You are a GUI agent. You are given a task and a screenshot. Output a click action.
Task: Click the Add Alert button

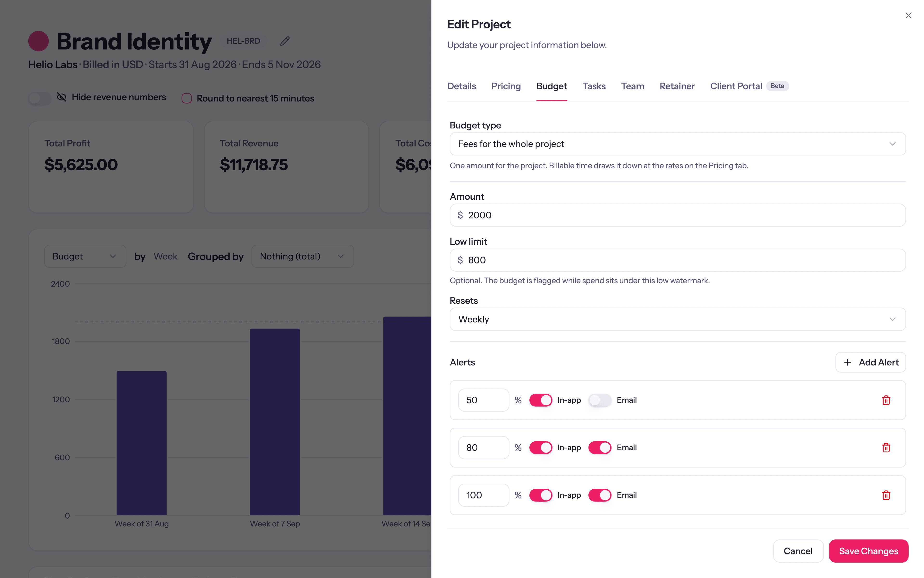pyautogui.click(x=870, y=362)
